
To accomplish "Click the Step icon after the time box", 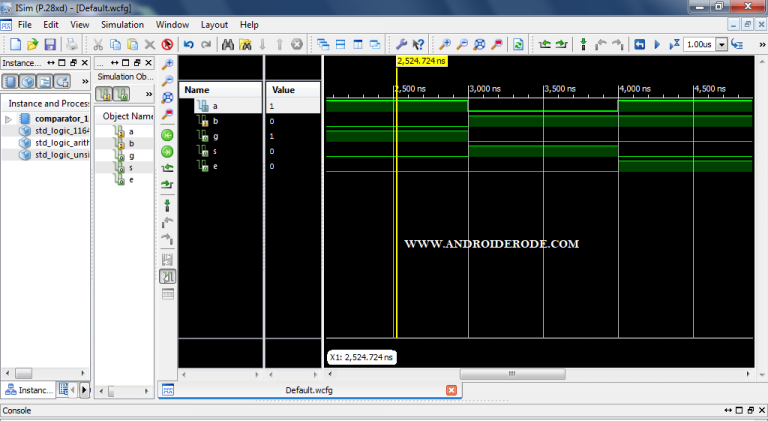I will (737, 45).
